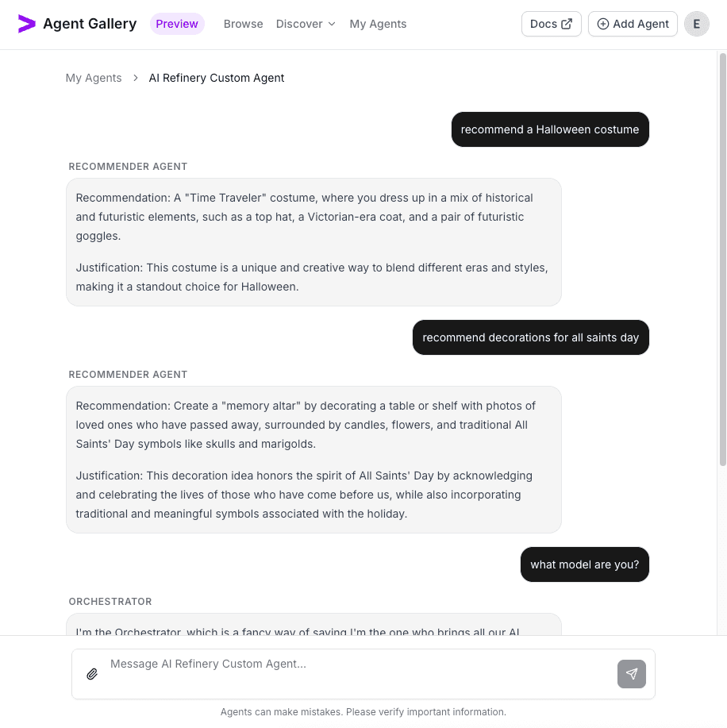Image resolution: width=727 pixels, height=728 pixels.
Task: Follow the My Agents breadcrumb link
Action: click(94, 78)
